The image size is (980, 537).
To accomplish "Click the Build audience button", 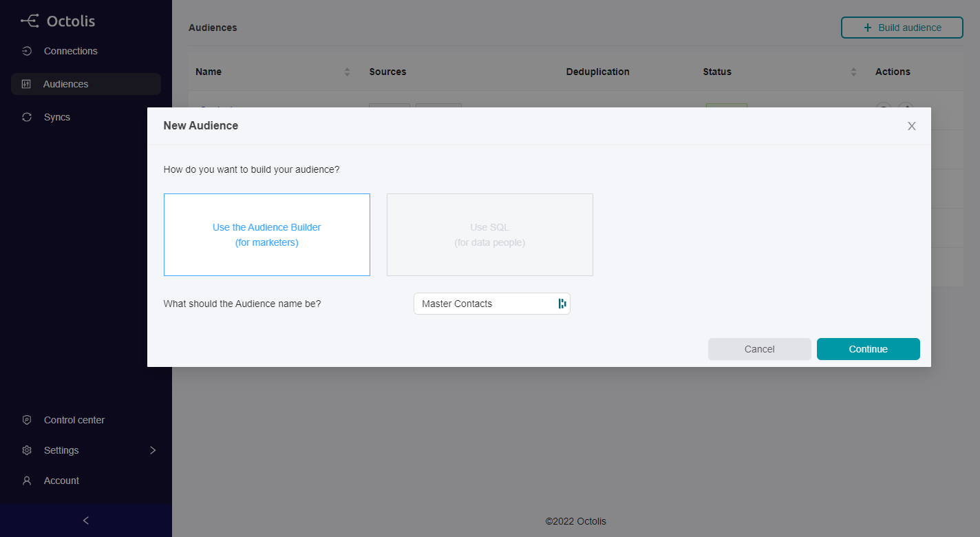I will (x=902, y=28).
